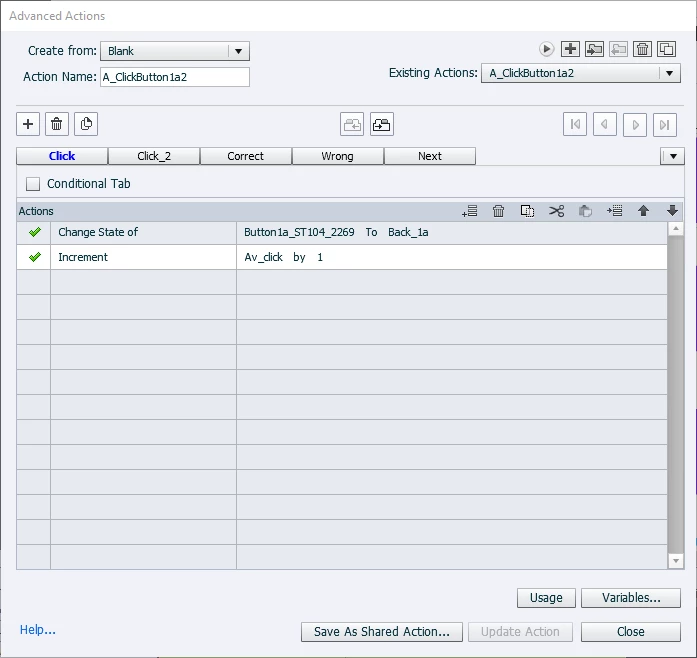Viewport: 697px width, 658px height.
Task: Delete selected action row trash icon
Action: tap(498, 211)
